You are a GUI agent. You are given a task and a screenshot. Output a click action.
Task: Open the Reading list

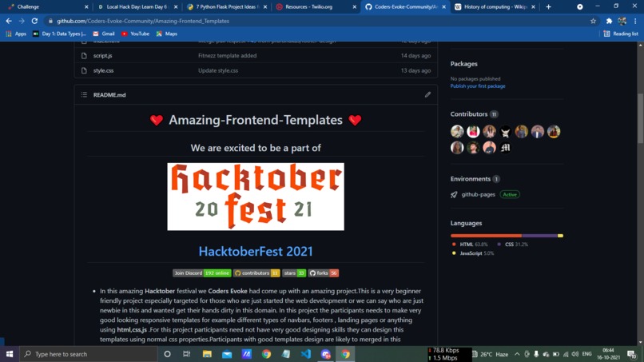click(621, 34)
